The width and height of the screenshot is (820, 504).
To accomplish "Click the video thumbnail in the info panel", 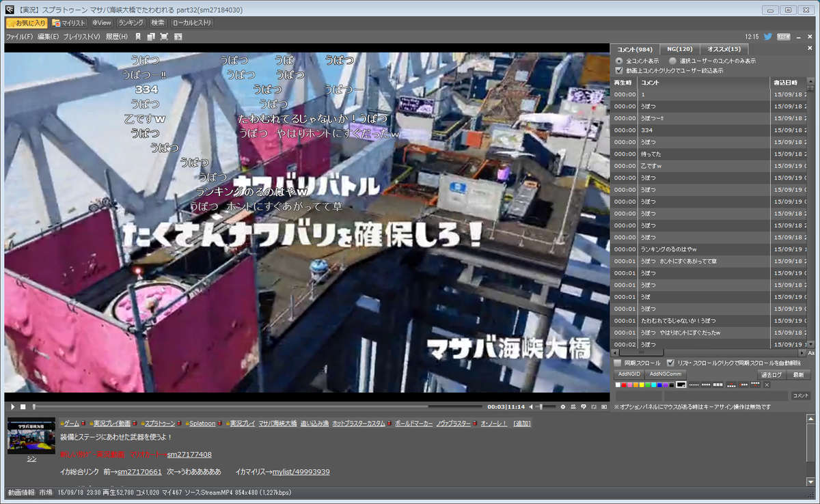I will pyautogui.click(x=31, y=437).
